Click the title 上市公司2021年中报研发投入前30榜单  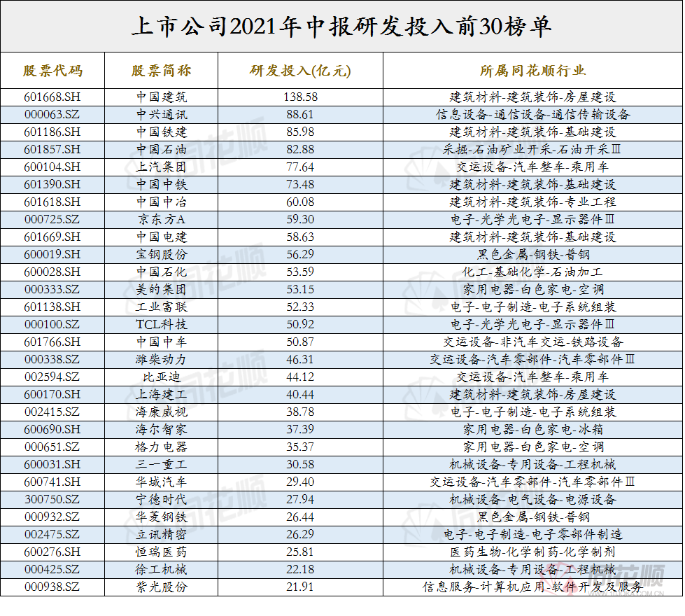click(x=341, y=27)
